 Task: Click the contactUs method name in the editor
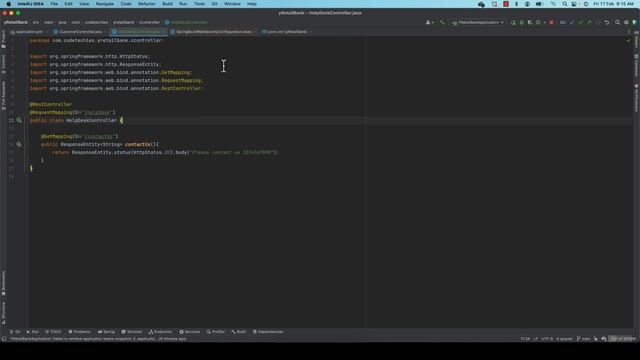[x=138, y=144]
